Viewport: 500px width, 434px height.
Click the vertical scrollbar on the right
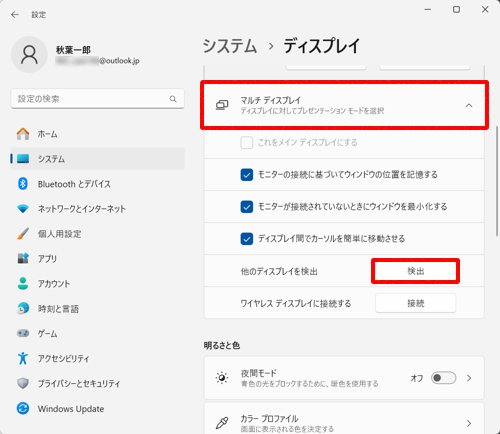pos(497,181)
